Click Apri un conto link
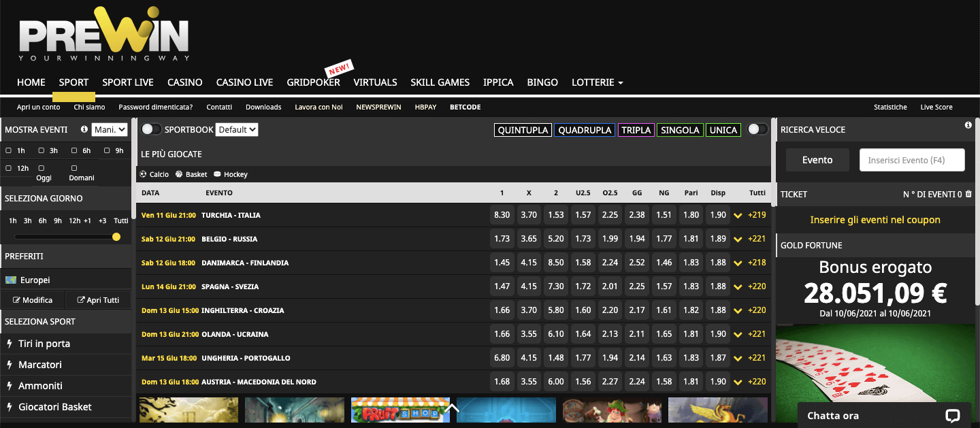Viewport: 980px width, 428px height. click(x=39, y=107)
